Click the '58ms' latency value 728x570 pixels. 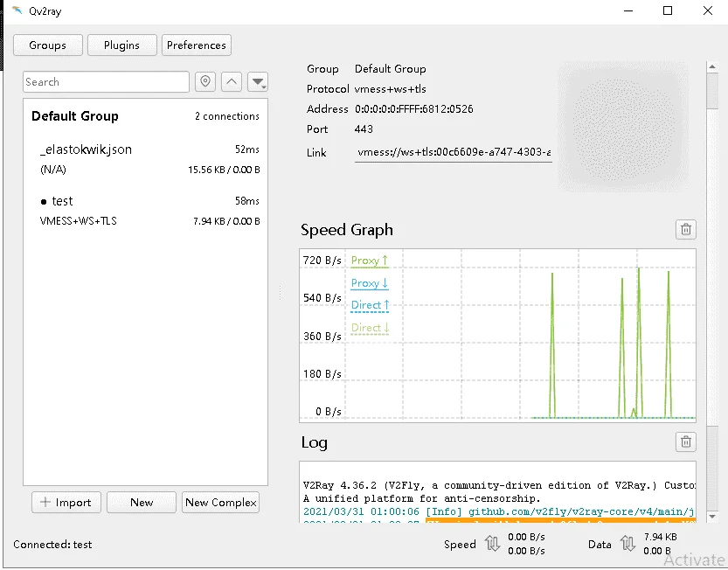click(247, 201)
